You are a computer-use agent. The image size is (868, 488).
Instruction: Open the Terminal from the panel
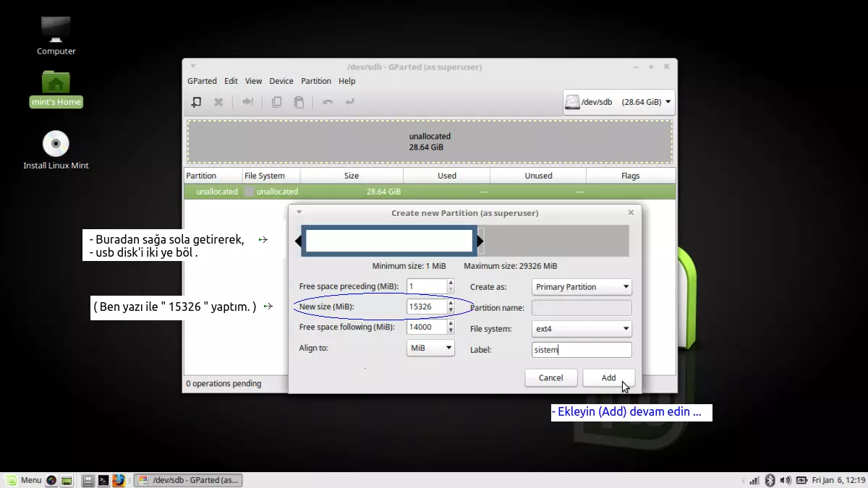[103, 480]
